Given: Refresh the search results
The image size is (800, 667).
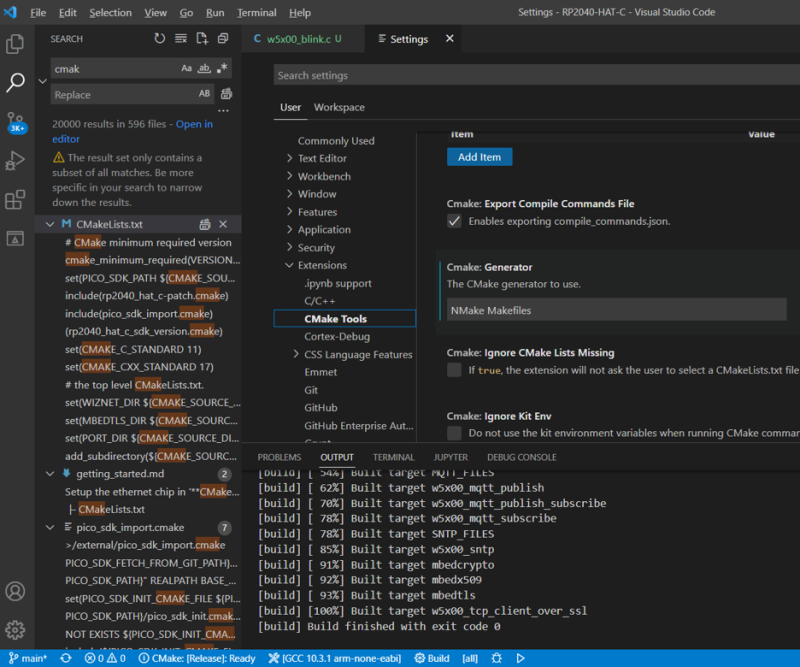Looking at the screenshot, I should pyautogui.click(x=160, y=38).
